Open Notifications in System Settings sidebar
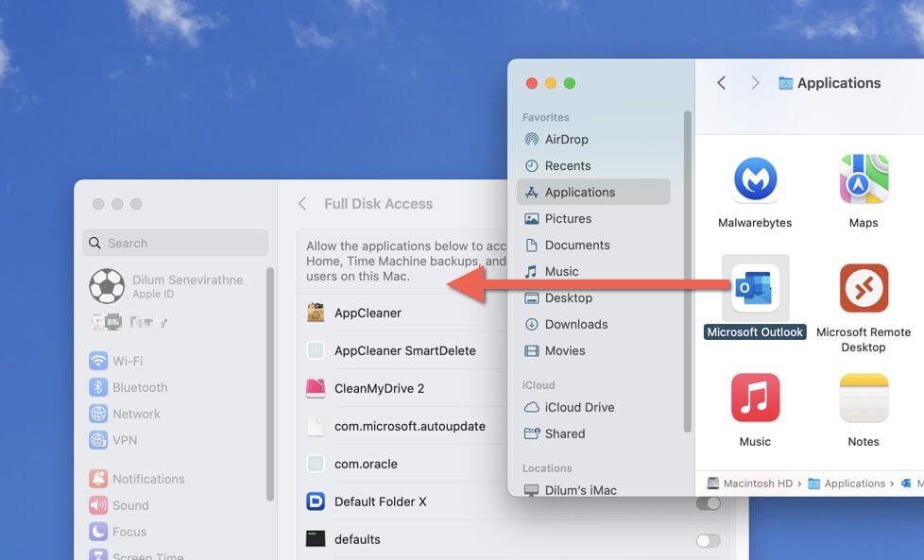924x560 pixels. [x=137, y=479]
